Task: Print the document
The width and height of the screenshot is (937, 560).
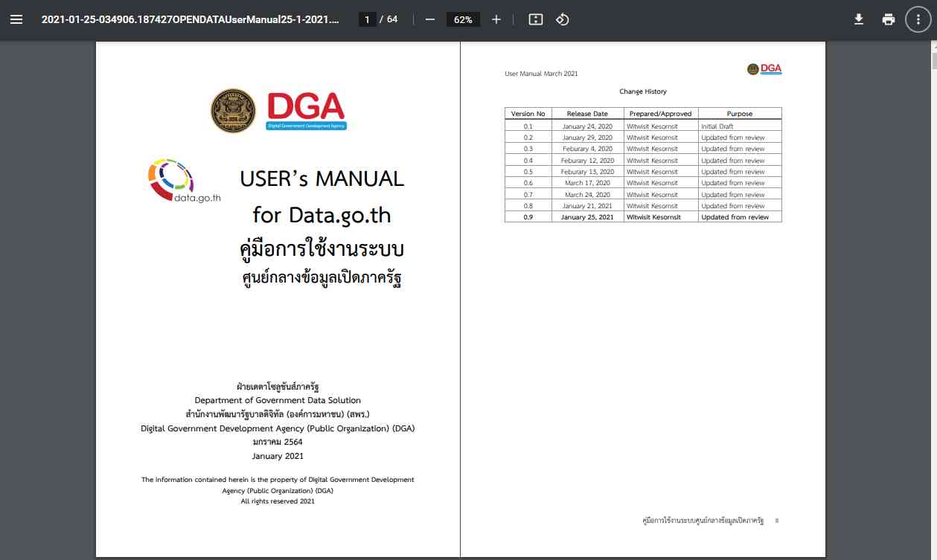Action: 888,20
